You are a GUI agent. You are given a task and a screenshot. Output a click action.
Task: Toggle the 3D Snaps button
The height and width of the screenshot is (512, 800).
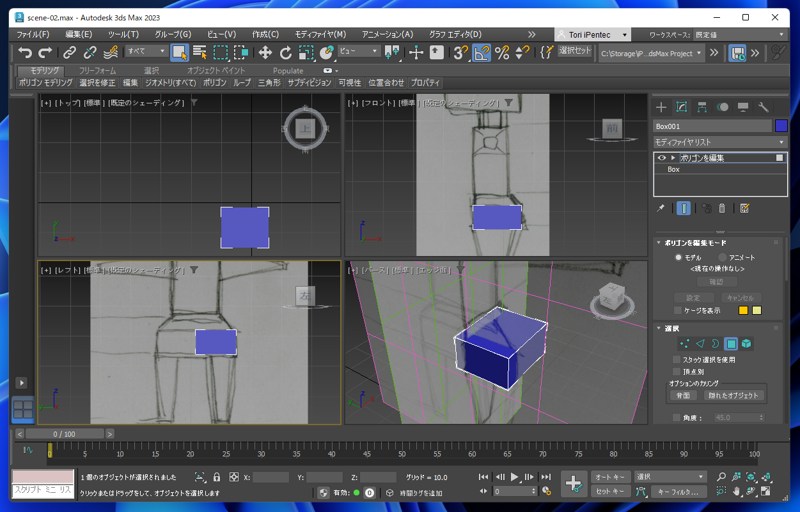[461, 52]
